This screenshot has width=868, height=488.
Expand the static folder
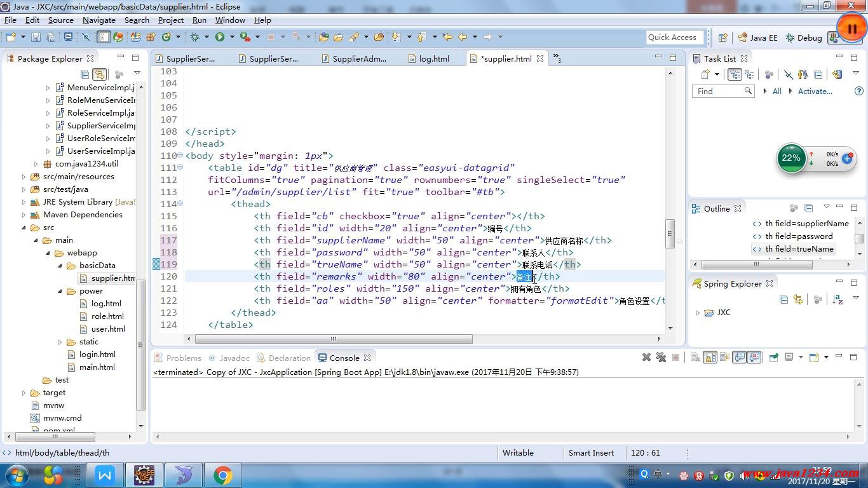[60, 342]
